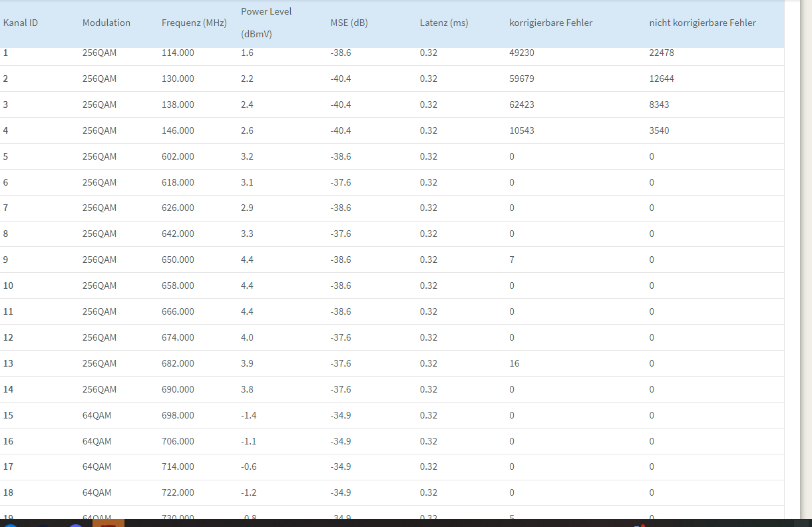Click power level value 3.3

pos(247,234)
